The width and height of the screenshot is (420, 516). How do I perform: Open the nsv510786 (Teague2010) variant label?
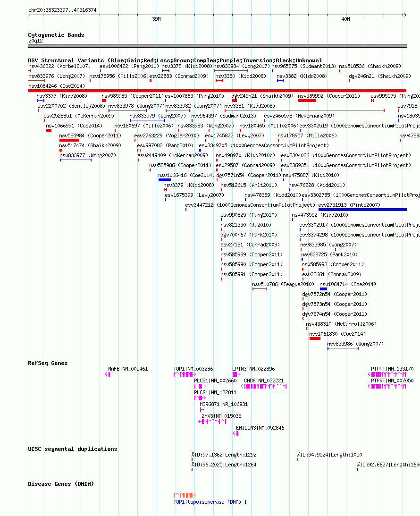tap(283, 284)
